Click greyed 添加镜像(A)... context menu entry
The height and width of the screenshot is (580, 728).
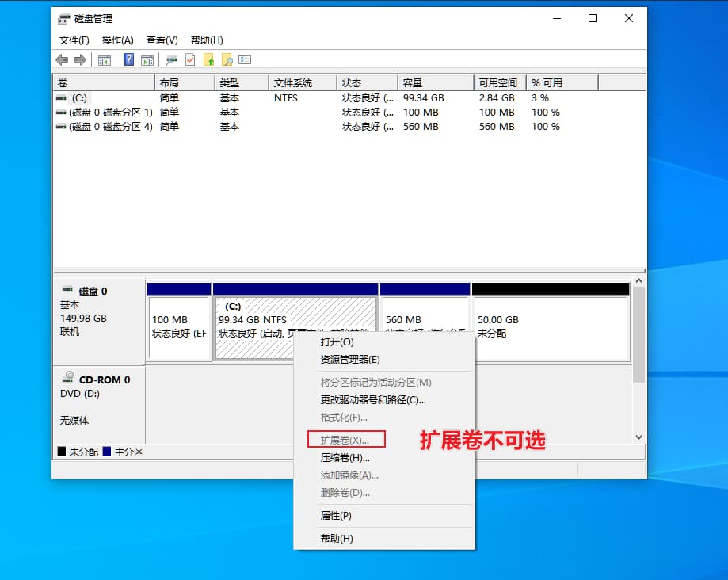point(384,475)
